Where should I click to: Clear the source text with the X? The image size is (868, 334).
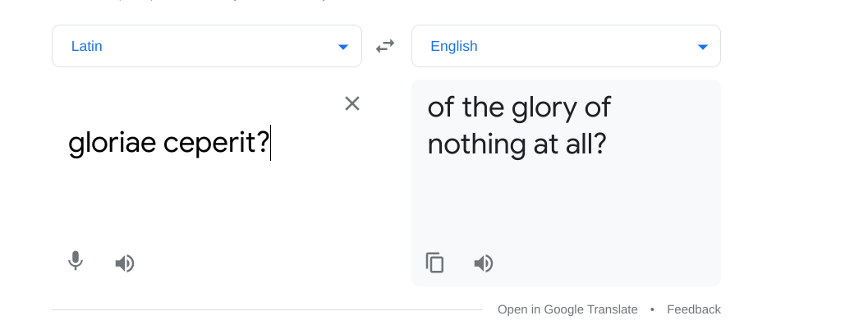(x=352, y=103)
